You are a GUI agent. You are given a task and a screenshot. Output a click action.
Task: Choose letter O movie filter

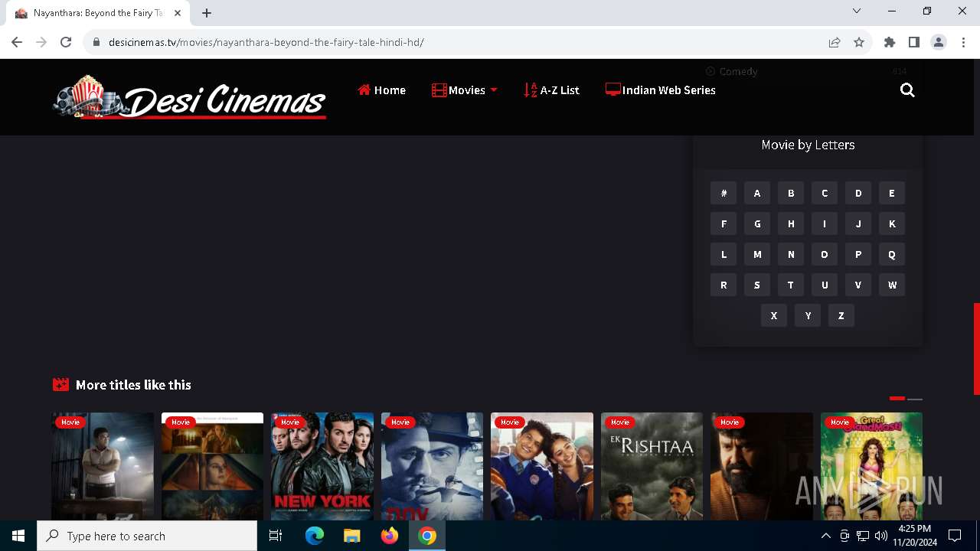(825, 255)
